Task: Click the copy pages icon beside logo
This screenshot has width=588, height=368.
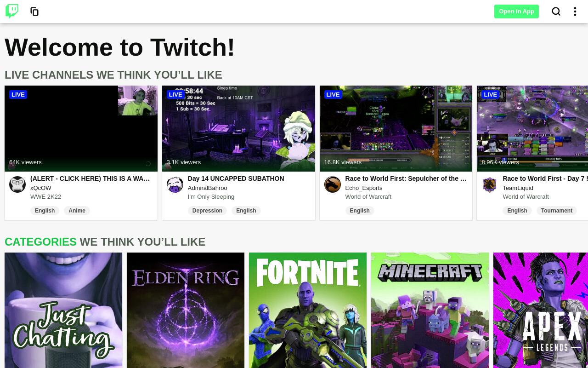Action: pos(34,11)
